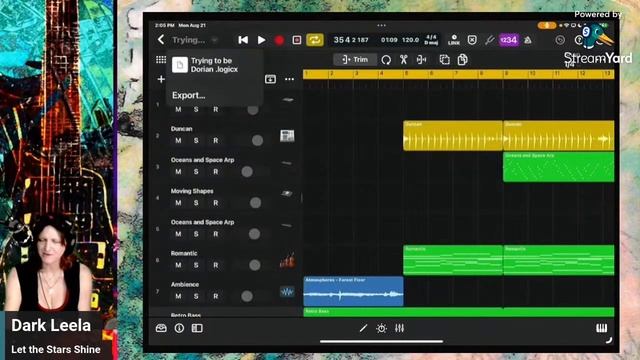The image size is (640, 360).
Task: Record-enable the Duncan track
Action: [x=216, y=140]
